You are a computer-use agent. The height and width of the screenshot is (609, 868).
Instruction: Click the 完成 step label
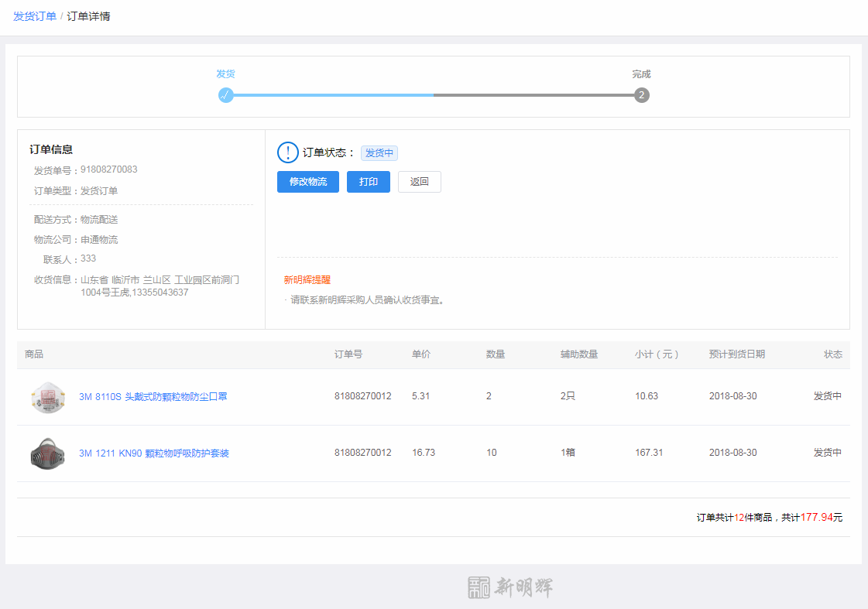(x=642, y=74)
